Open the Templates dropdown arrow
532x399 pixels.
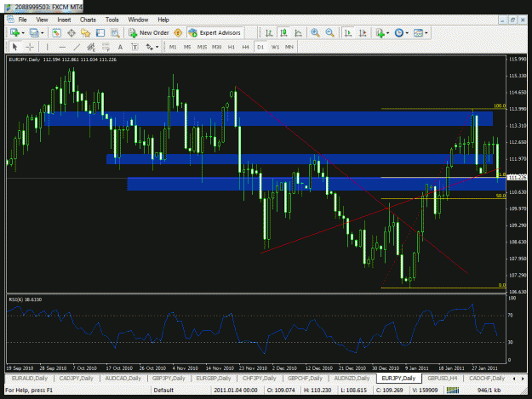point(426,33)
